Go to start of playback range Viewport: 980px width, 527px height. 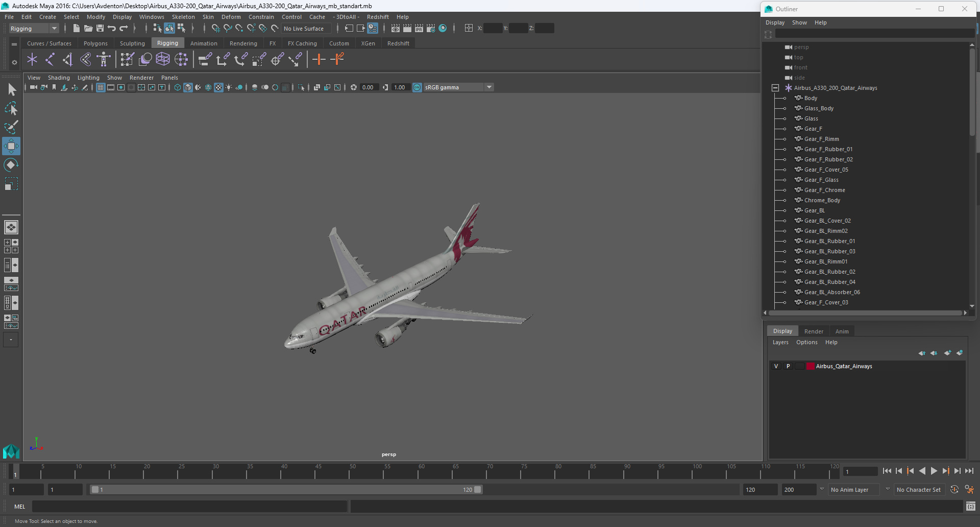887,471
